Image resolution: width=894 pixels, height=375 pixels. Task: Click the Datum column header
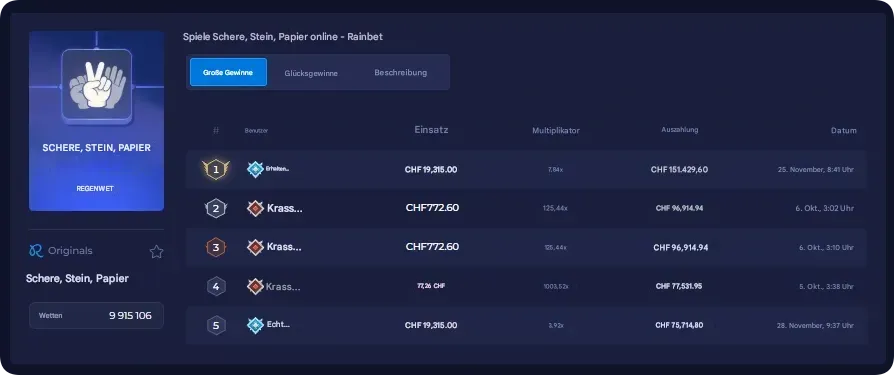click(x=844, y=131)
